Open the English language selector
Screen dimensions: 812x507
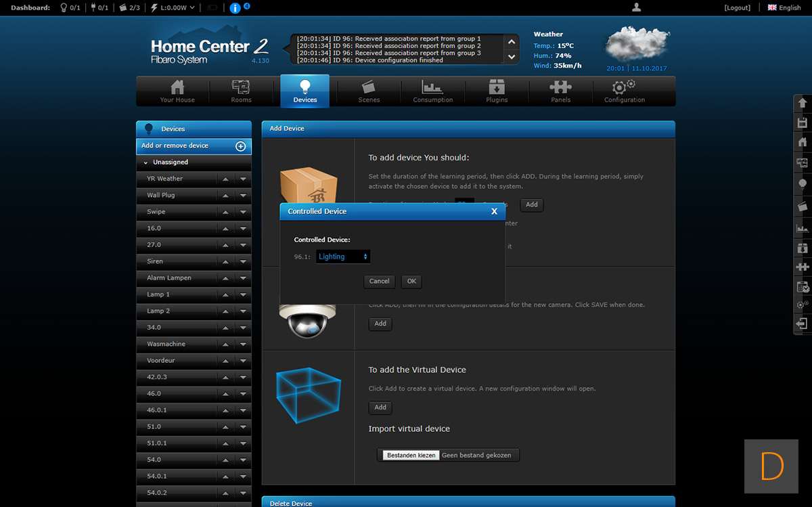pyautogui.click(x=784, y=7)
